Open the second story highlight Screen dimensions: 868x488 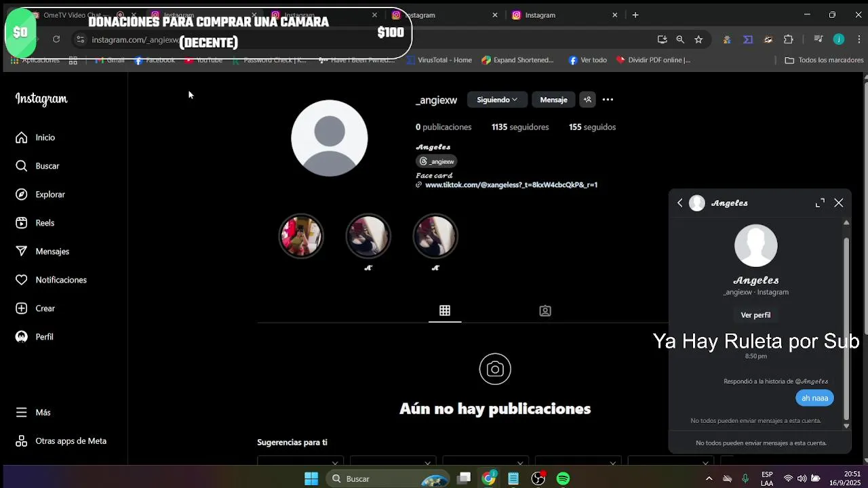(368, 236)
